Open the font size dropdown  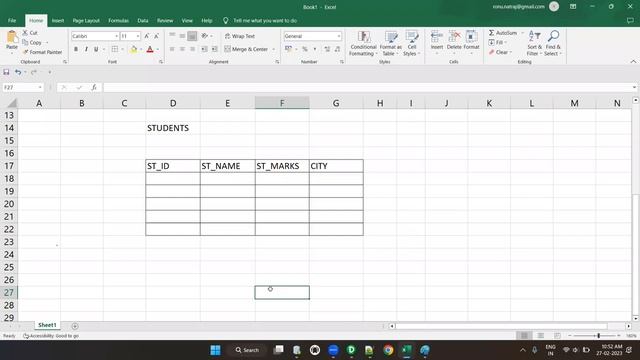click(x=138, y=36)
